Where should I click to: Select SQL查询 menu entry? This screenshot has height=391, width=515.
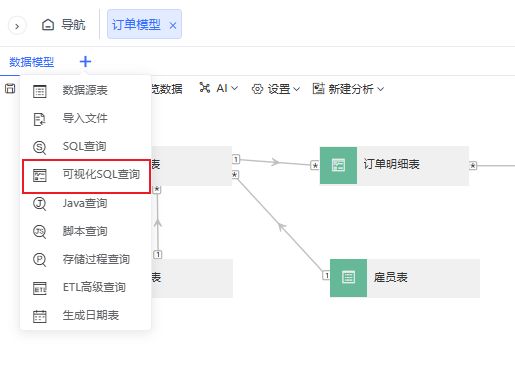(x=85, y=146)
